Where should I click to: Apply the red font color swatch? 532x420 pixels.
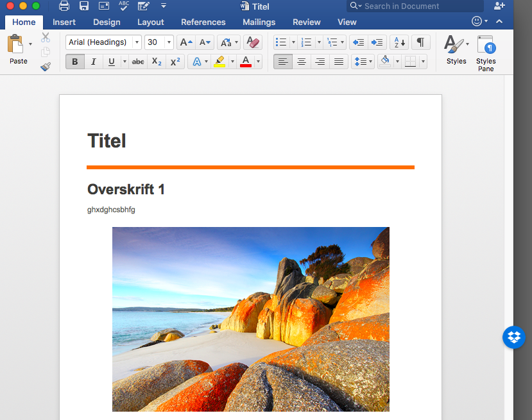(x=246, y=62)
